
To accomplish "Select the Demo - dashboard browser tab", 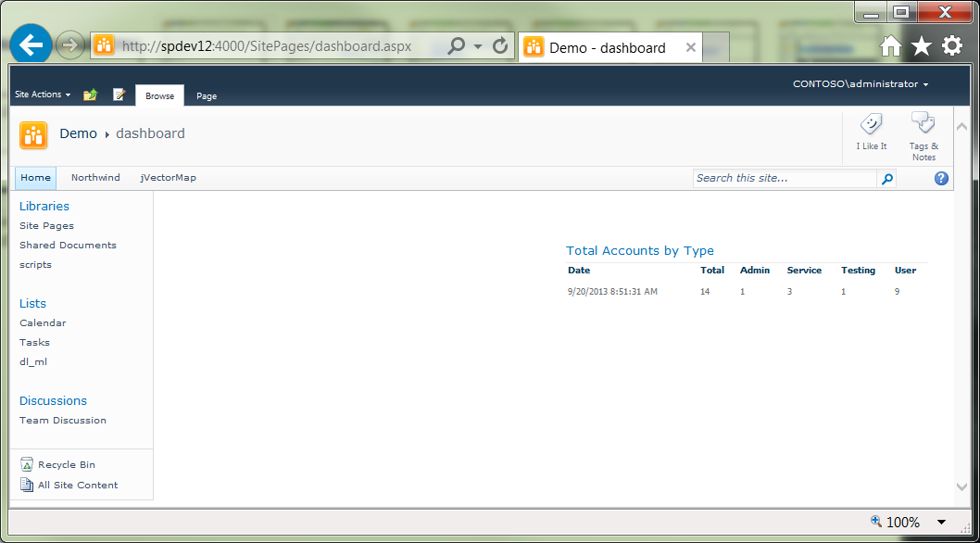I will pyautogui.click(x=609, y=47).
